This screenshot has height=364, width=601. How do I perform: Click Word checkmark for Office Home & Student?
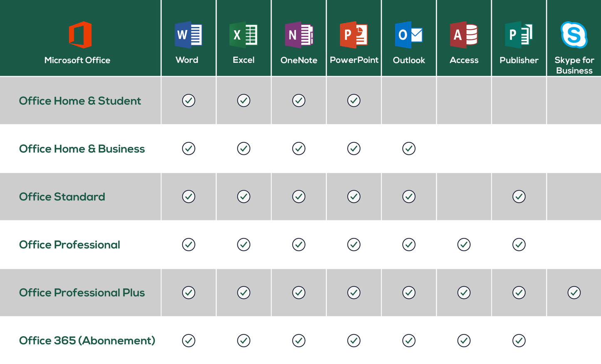tap(188, 100)
